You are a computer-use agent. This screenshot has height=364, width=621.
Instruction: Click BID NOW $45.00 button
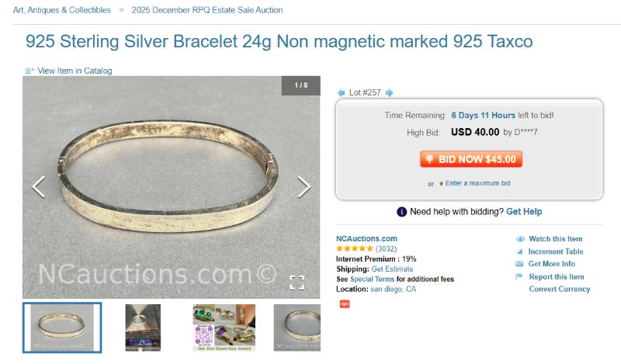(x=471, y=159)
